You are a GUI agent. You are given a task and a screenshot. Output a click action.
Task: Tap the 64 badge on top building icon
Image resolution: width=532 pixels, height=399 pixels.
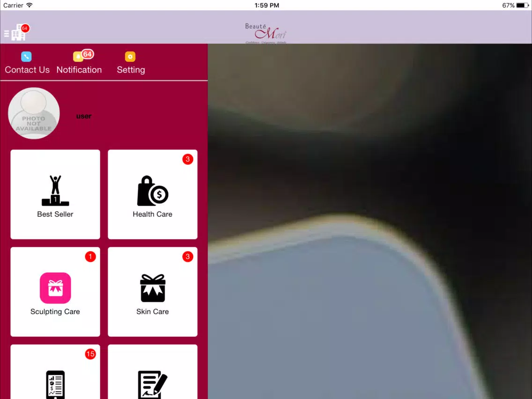coord(25,28)
